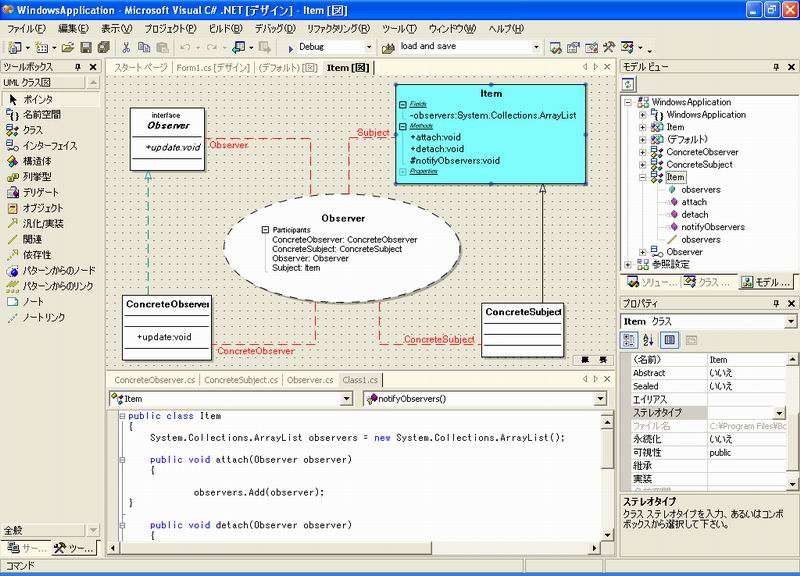Screen dimensions: 800x576
Task: Click the properties grid vertical scrollbar
Action: 792,421
